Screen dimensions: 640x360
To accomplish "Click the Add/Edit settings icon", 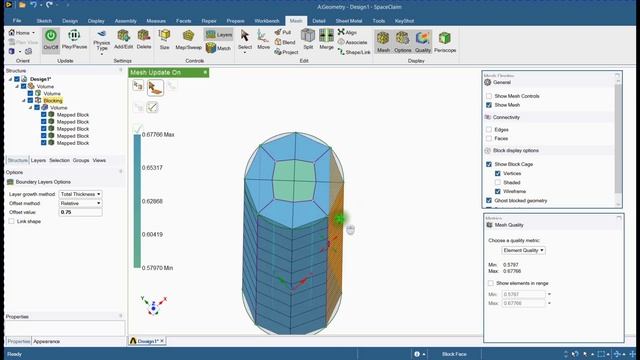I will pyautogui.click(x=123, y=39).
